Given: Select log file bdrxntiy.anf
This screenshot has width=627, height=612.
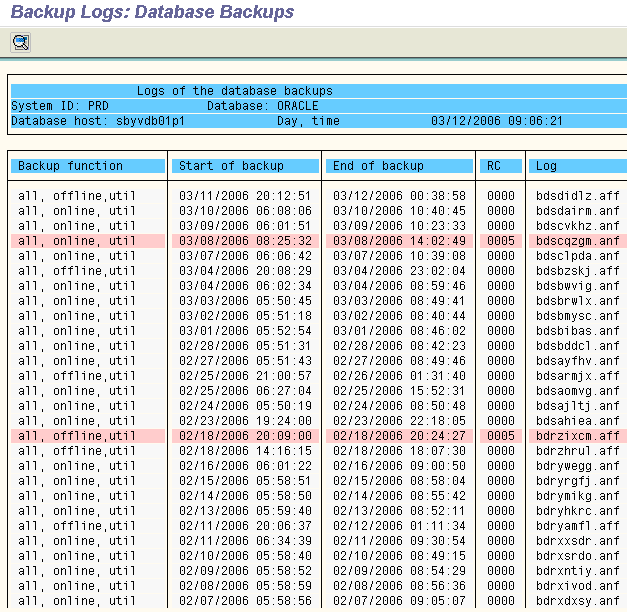Looking at the screenshot, I should [x=577, y=571].
